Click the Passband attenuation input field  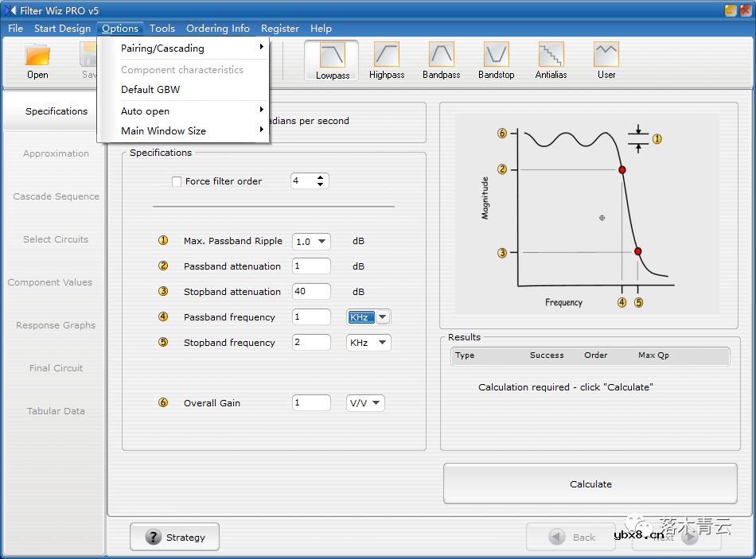point(311,266)
